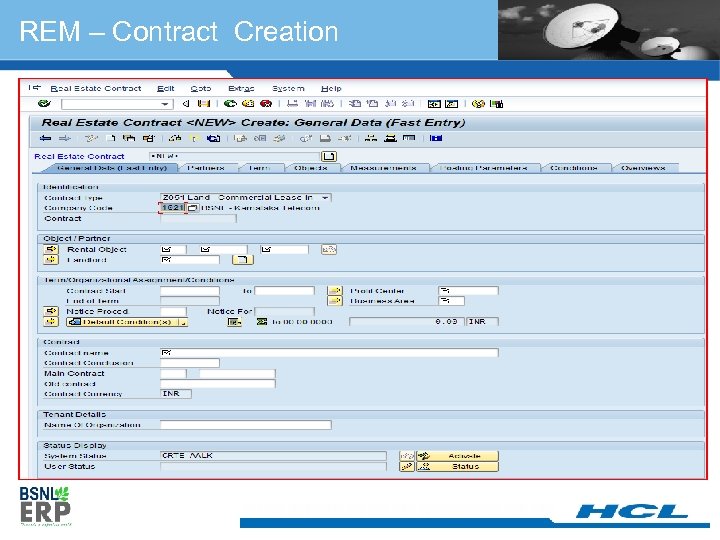Open the System menu

[288, 88]
